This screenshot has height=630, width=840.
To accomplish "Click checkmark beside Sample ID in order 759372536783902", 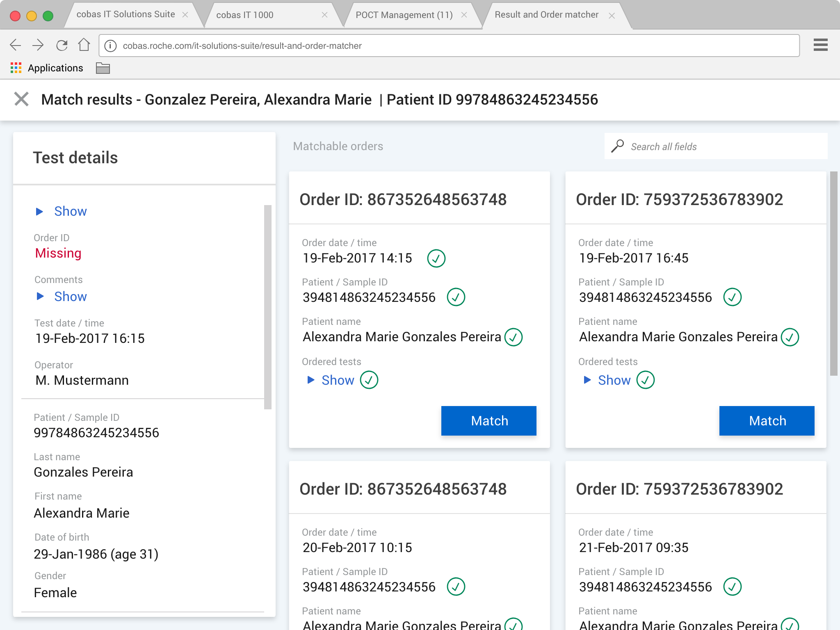I will tap(732, 297).
